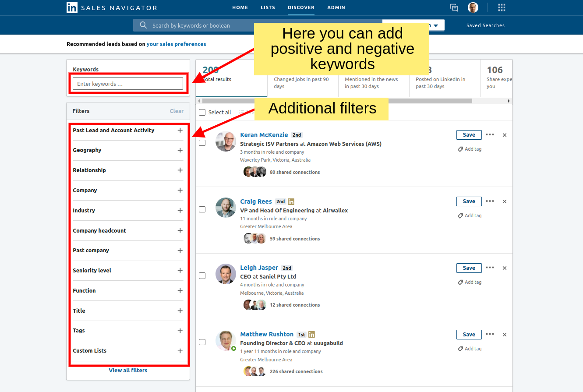The height and width of the screenshot is (392, 583).
Task: Click the search magnifier icon
Action: (143, 25)
